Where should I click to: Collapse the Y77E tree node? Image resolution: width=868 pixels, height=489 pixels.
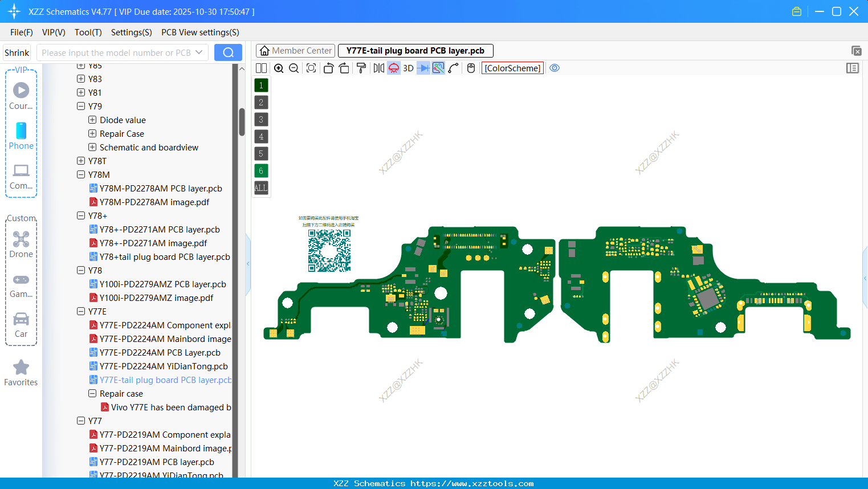pyautogui.click(x=81, y=311)
